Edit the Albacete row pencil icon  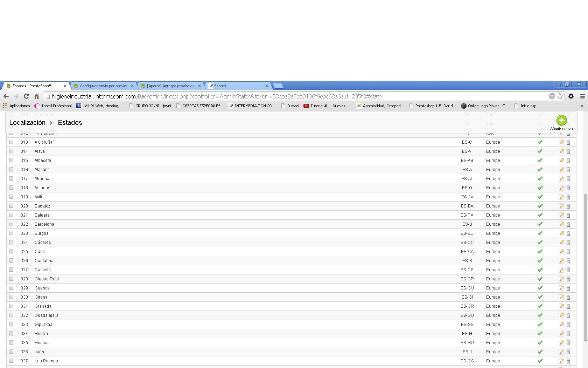click(x=561, y=161)
